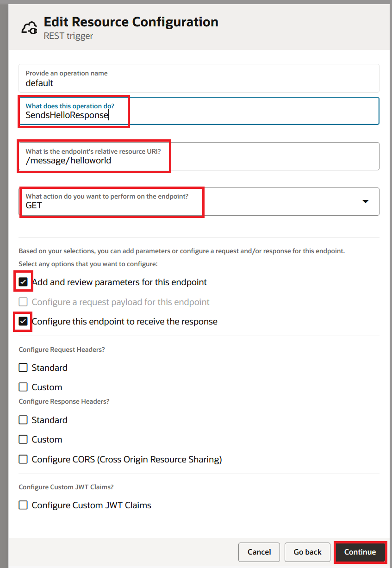Click the REST trigger cloud plug icon
392x568 pixels.
29,28
